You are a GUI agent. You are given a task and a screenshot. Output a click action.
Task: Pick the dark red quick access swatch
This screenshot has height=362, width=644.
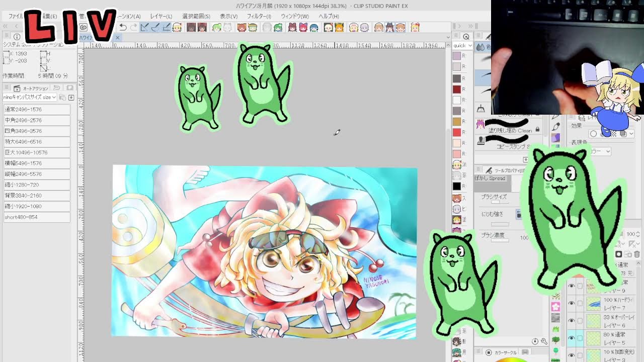[x=456, y=89]
